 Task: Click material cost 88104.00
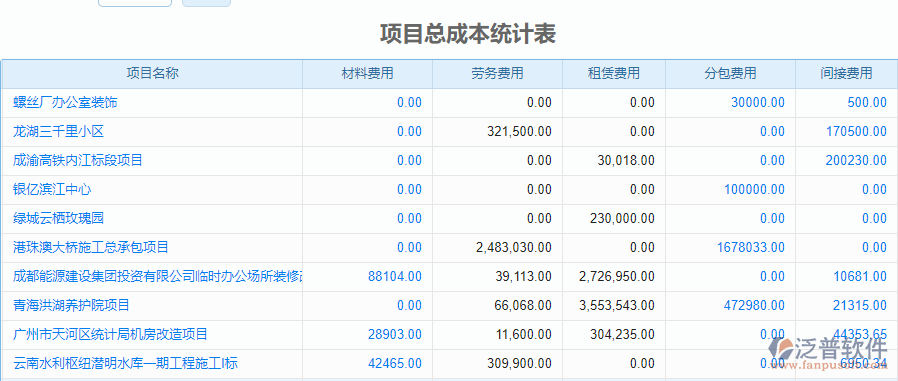point(395,276)
